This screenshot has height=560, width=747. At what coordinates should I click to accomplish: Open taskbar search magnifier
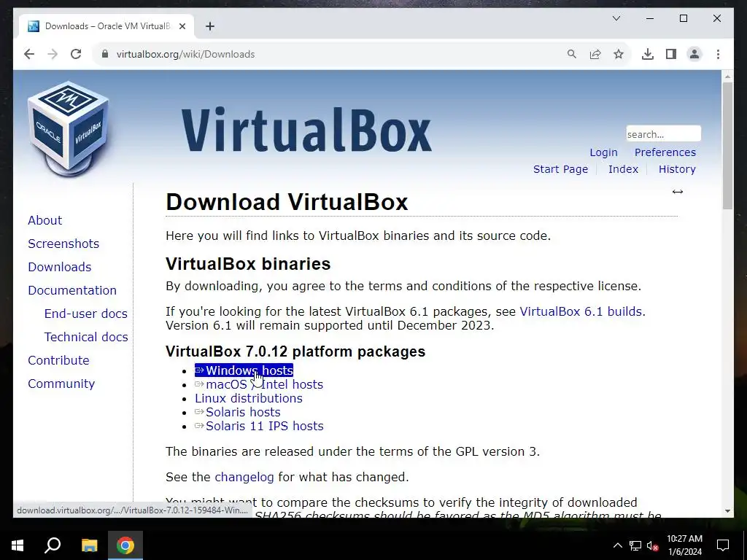coord(53,545)
